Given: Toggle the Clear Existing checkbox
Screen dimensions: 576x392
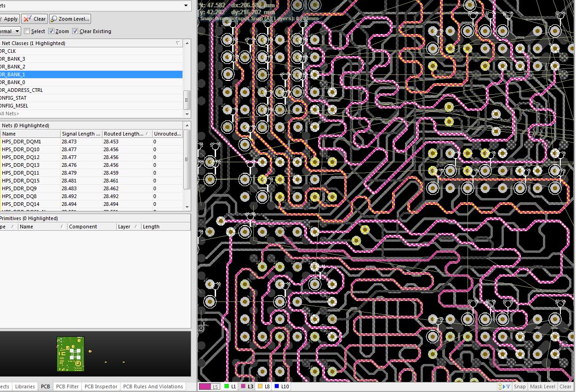Looking at the screenshot, I should [x=75, y=31].
